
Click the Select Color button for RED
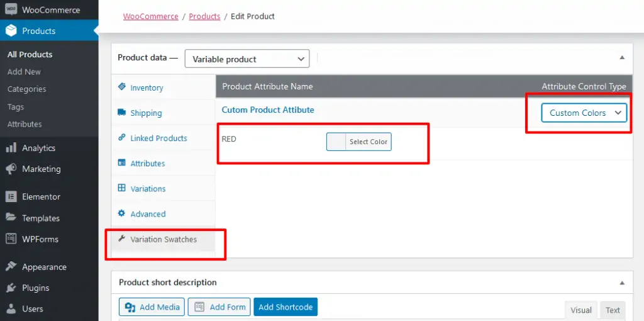click(369, 142)
